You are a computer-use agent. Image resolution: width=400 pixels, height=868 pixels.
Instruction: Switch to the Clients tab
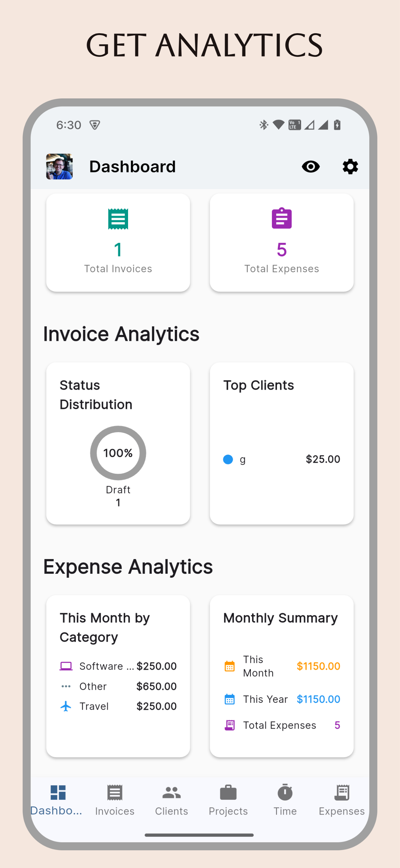171,799
